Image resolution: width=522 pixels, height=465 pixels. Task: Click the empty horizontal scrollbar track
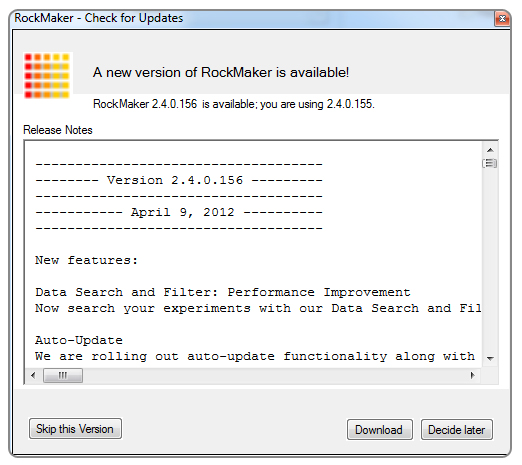(273, 376)
